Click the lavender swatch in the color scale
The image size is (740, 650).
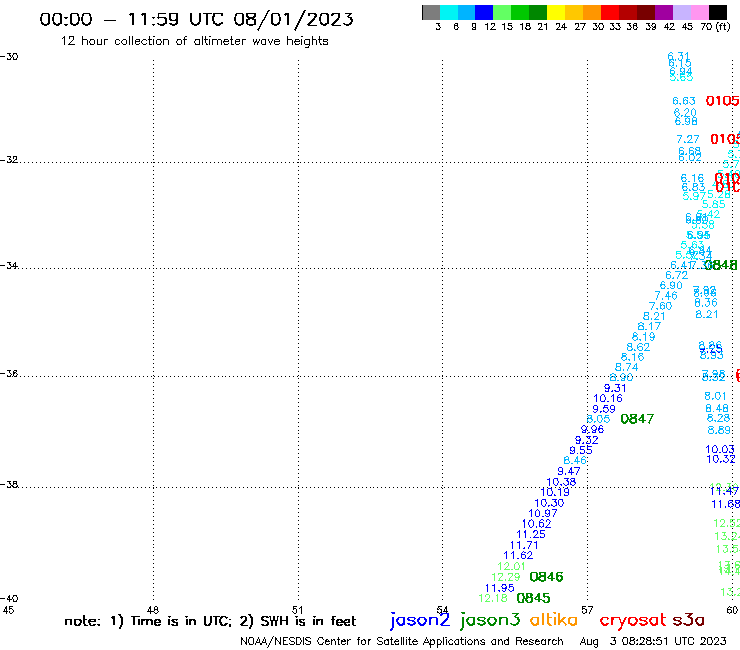click(681, 12)
